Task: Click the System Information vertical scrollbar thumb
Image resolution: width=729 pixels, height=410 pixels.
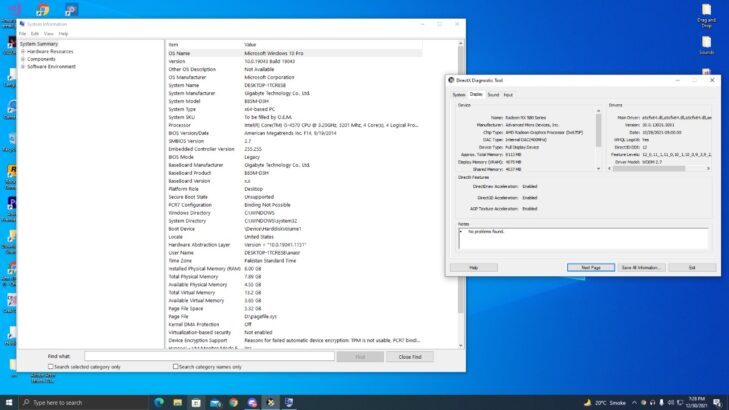Action: [x=461, y=179]
